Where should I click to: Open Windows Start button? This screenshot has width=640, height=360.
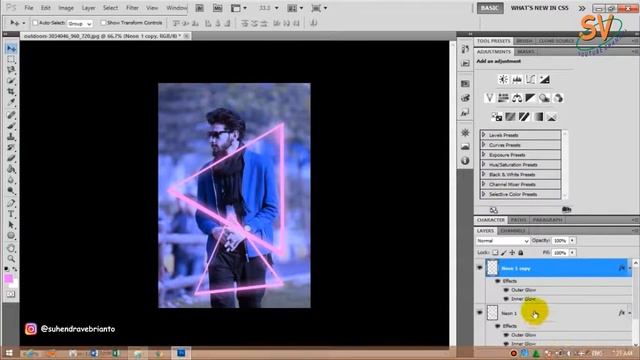[9, 353]
